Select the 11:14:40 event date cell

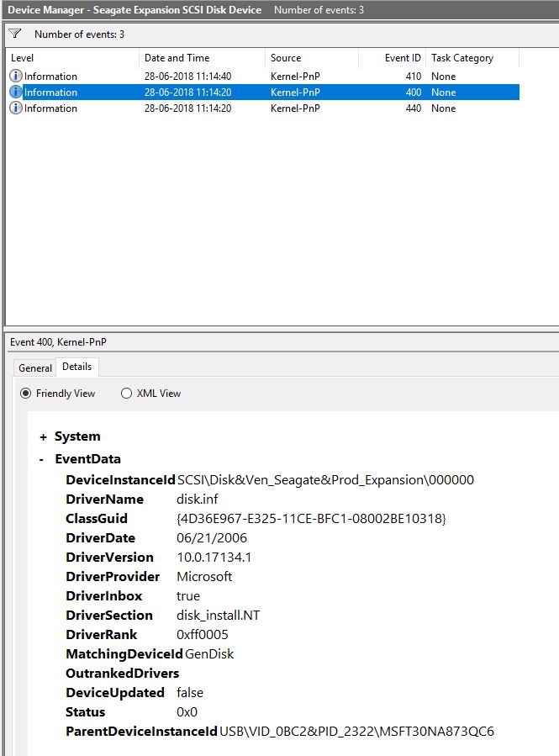[x=188, y=77]
